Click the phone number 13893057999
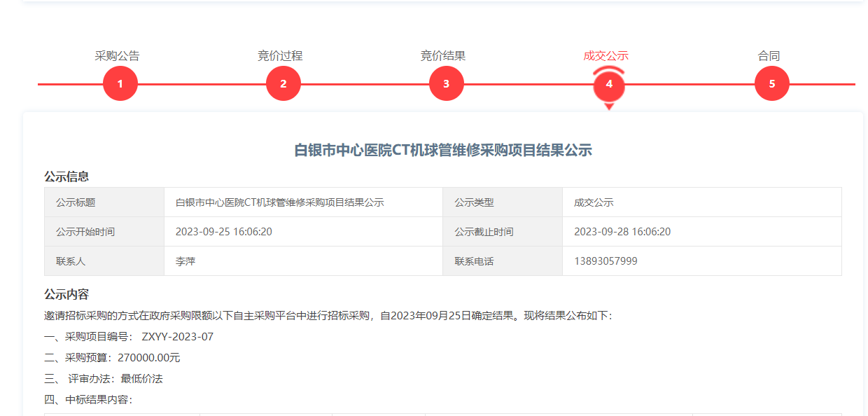Image resolution: width=868 pixels, height=416 pixels. (x=605, y=261)
